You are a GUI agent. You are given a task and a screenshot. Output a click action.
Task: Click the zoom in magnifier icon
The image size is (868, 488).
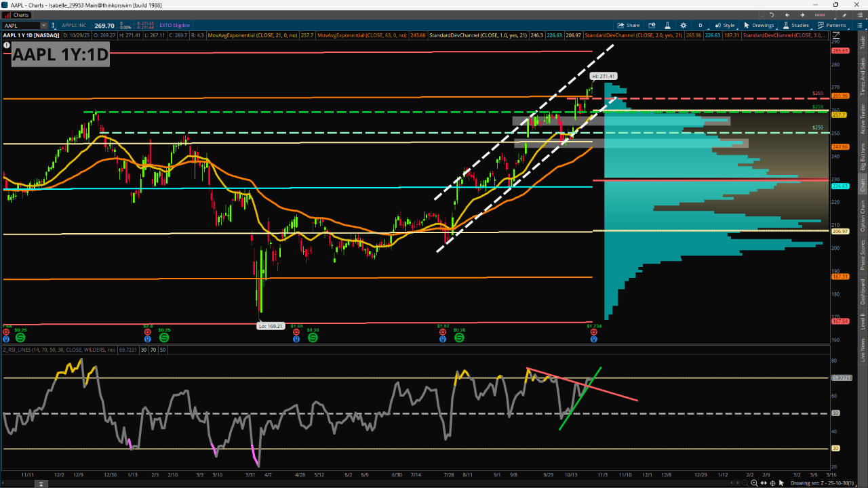(x=754, y=483)
